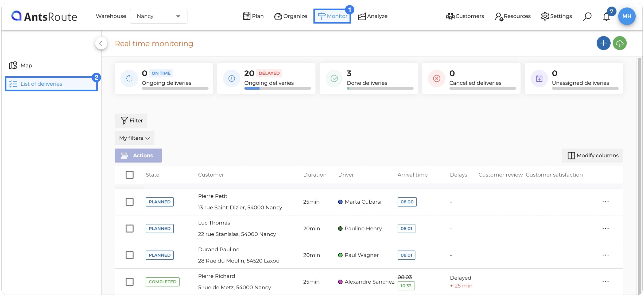Open row options for Pierre Richard delivery

605,282
